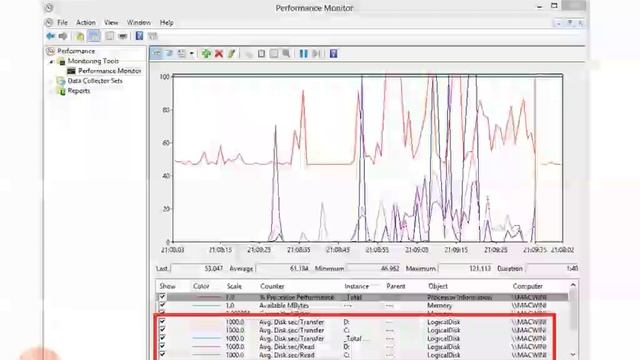This screenshot has height=360, width=640.
Task: Click counter list scrollbar down arrow
Action: 573,355
